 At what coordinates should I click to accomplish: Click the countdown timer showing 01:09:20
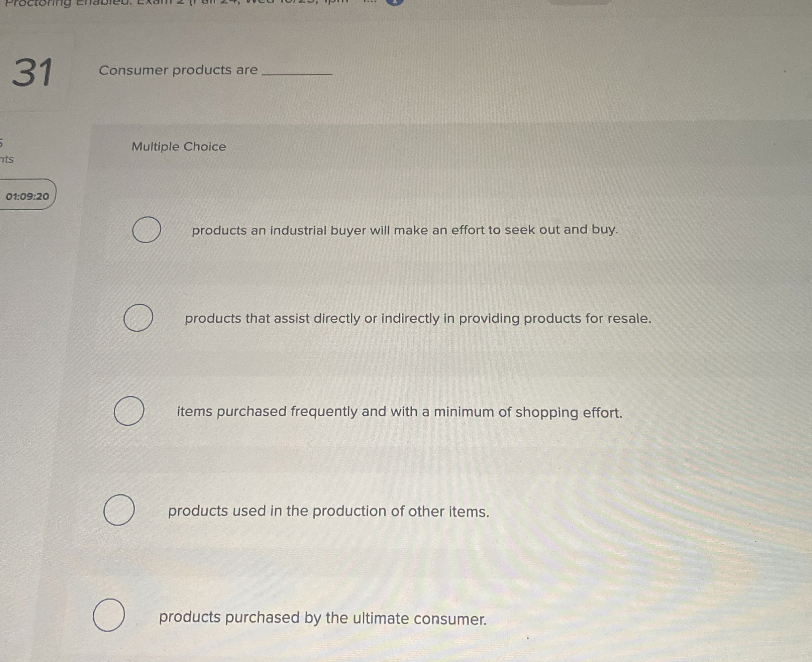(27, 195)
